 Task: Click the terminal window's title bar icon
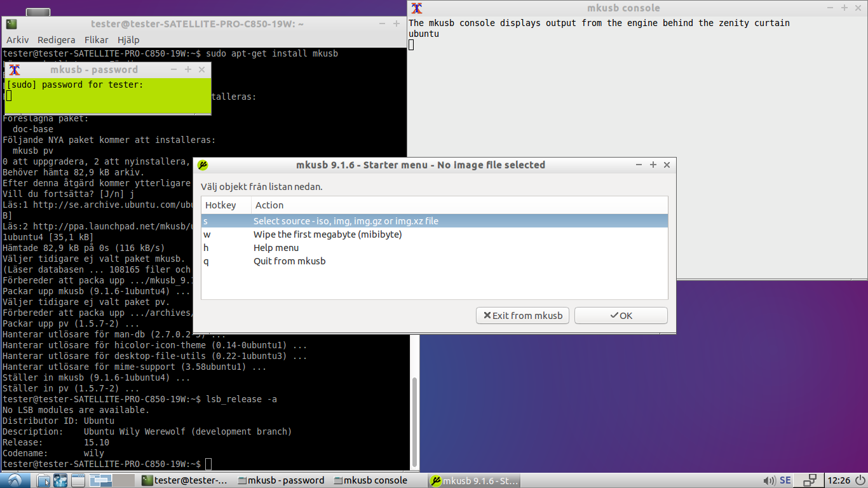tap(11, 24)
